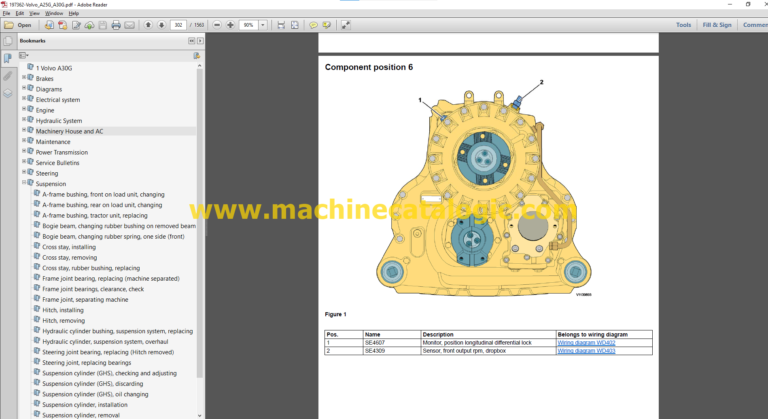The width and height of the screenshot is (768, 419).
Task: Click the page number field showing 302
Action: click(x=178, y=25)
